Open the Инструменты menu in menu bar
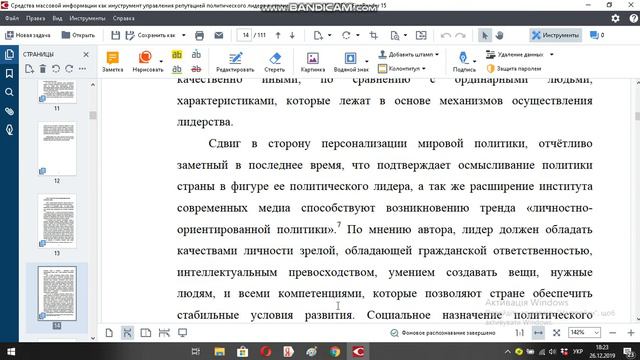 click(x=87, y=18)
